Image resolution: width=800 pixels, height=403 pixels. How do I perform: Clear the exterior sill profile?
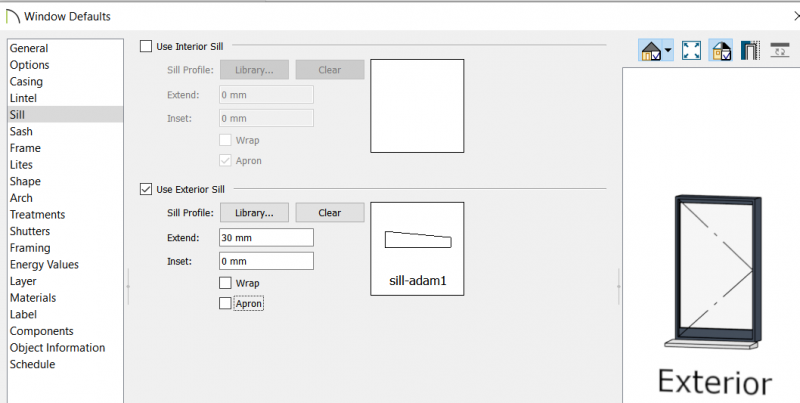click(330, 213)
